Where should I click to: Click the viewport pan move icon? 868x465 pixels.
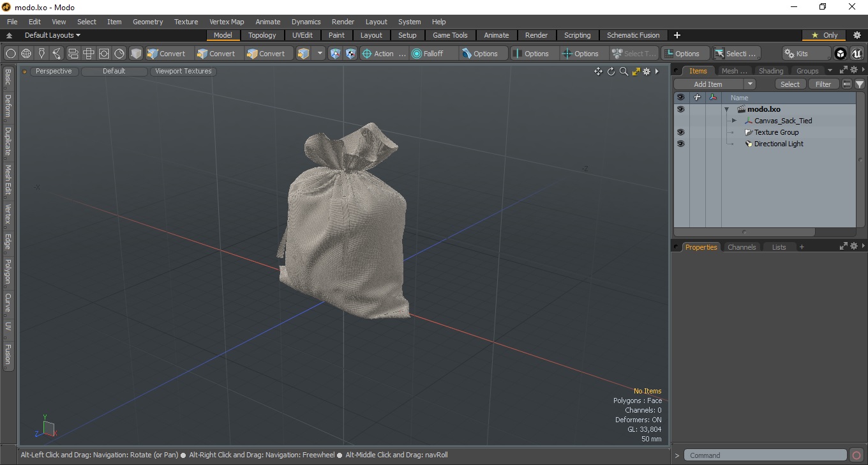point(598,72)
